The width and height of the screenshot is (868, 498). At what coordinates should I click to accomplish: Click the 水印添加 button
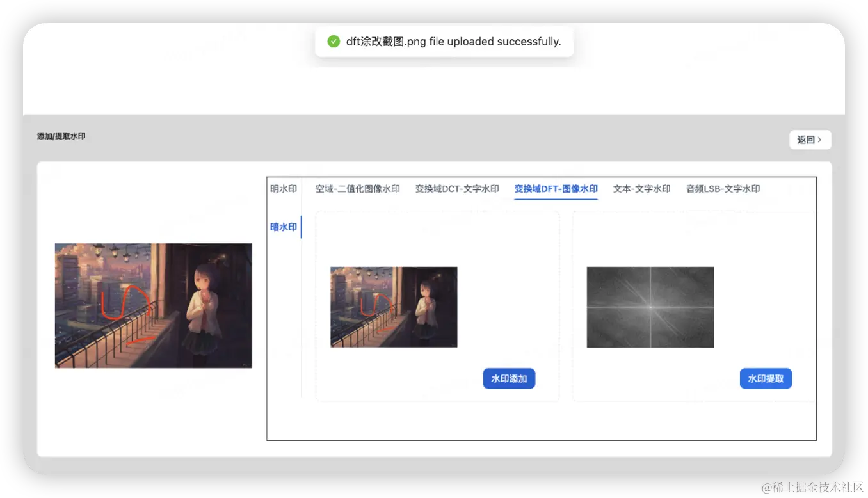point(509,378)
